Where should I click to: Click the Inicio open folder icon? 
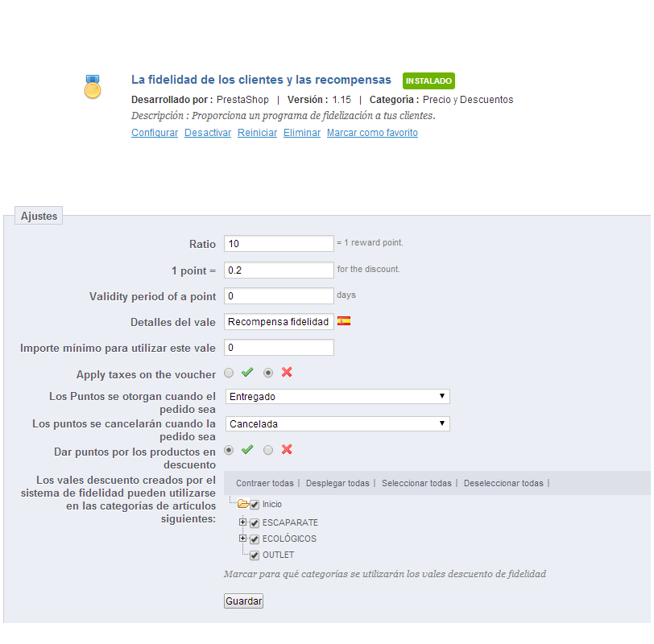243,504
